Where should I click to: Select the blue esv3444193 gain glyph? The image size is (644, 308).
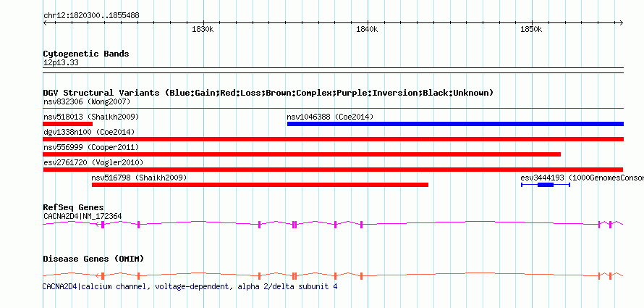pos(546,185)
